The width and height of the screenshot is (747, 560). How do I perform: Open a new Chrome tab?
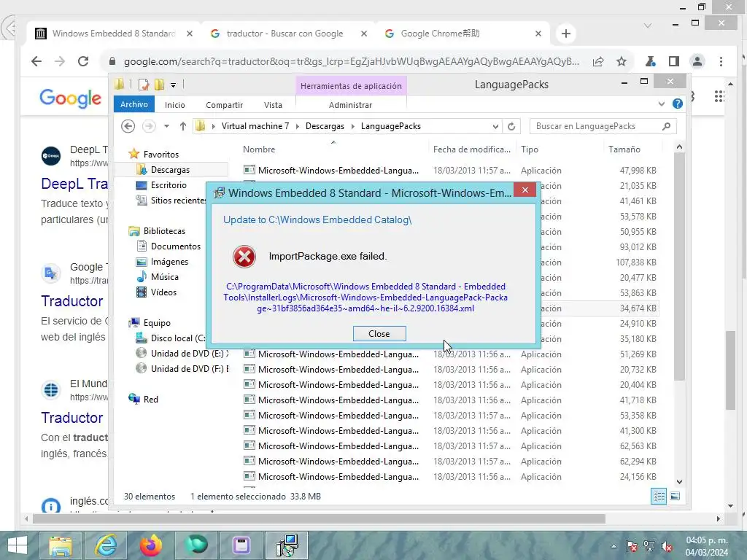566,34
